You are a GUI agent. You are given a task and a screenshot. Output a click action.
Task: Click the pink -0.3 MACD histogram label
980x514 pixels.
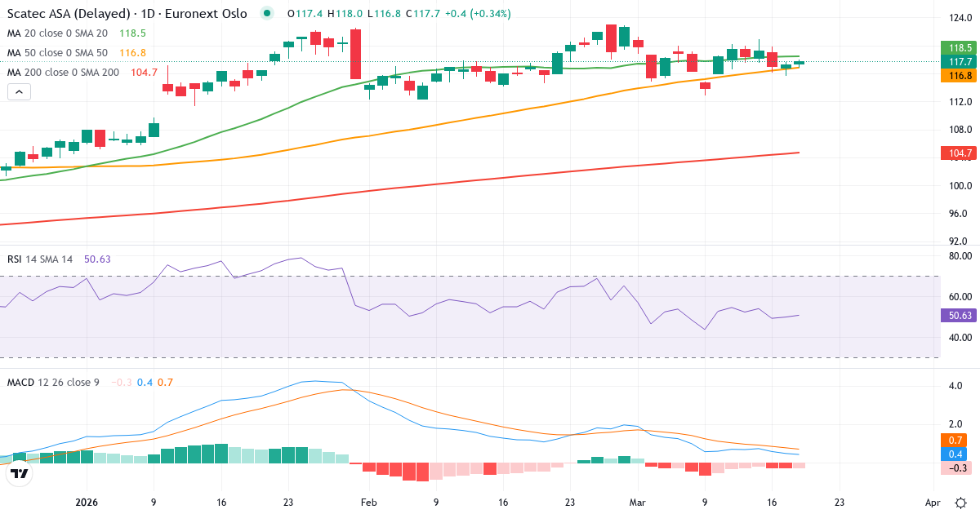[954, 467]
